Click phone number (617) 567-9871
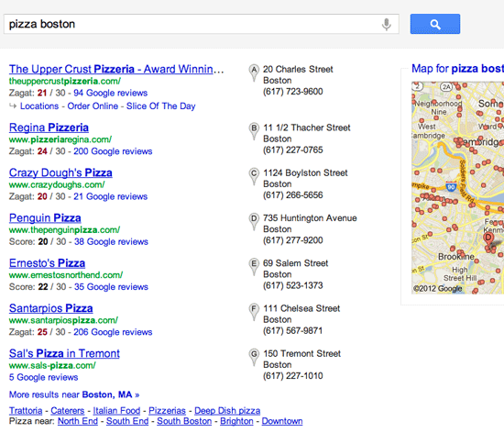Viewport: 504px width, 433px height. click(x=293, y=330)
